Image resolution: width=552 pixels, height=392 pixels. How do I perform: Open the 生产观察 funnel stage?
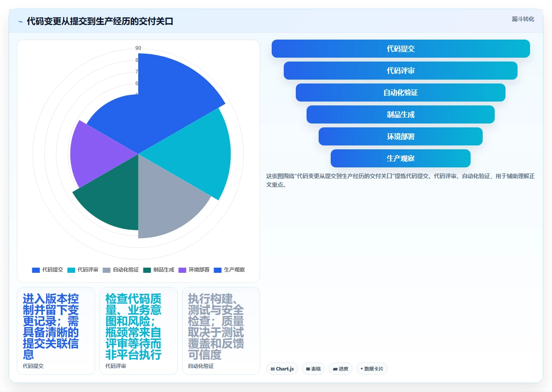tap(400, 158)
